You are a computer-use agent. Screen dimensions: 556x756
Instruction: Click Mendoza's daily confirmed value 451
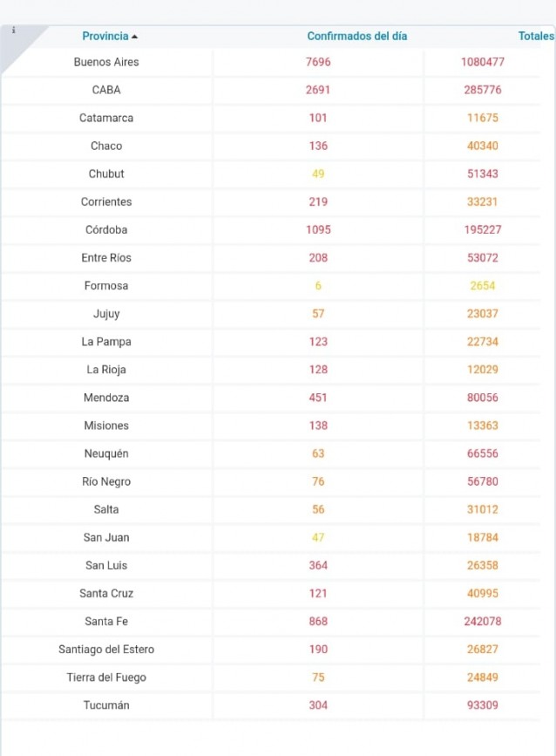coord(318,398)
